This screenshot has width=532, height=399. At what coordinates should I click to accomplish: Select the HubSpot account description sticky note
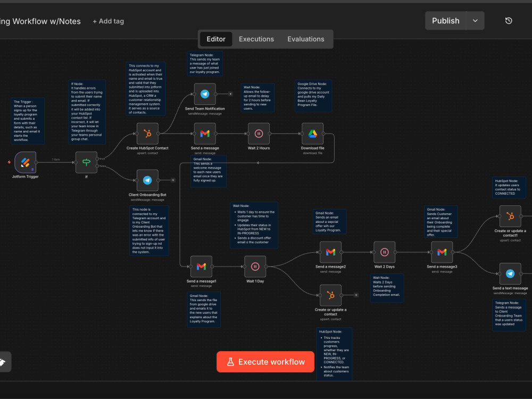tap(146, 89)
